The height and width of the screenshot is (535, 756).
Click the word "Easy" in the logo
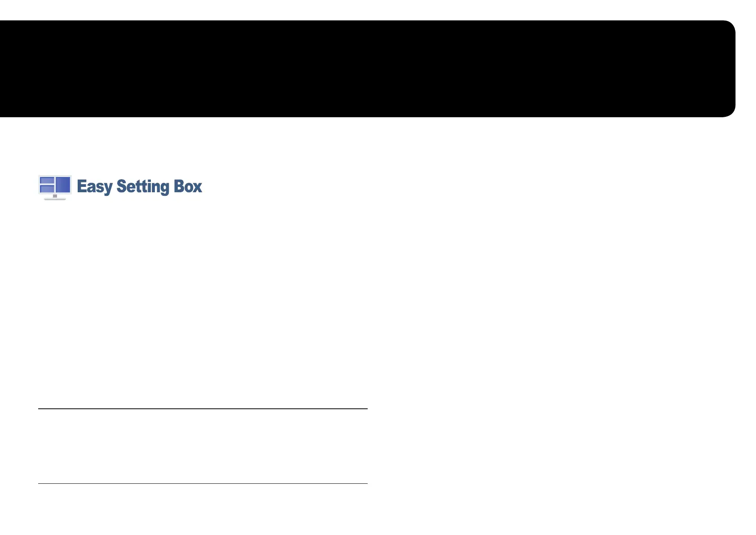pos(94,186)
